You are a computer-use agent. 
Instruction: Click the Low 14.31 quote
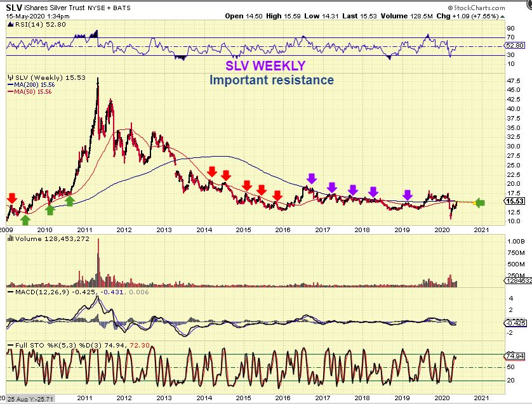[321, 16]
